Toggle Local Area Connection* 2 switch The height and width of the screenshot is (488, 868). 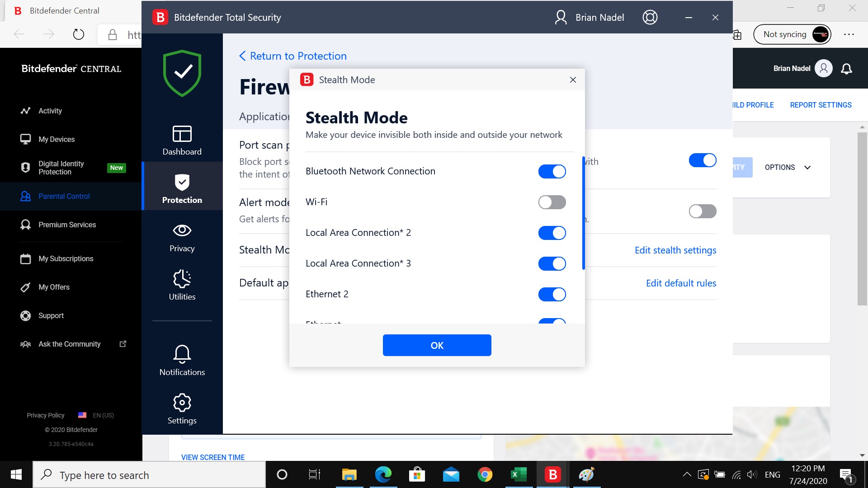(552, 233)
